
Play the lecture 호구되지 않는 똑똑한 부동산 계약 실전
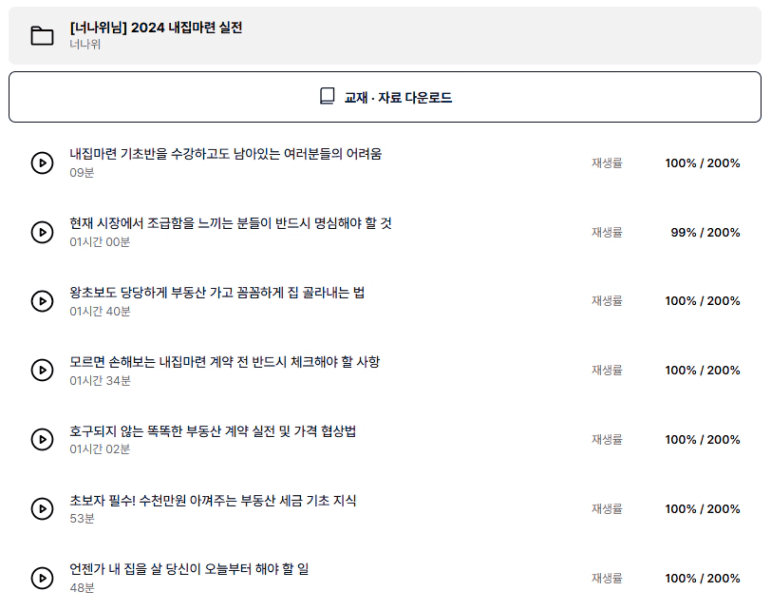42,439
